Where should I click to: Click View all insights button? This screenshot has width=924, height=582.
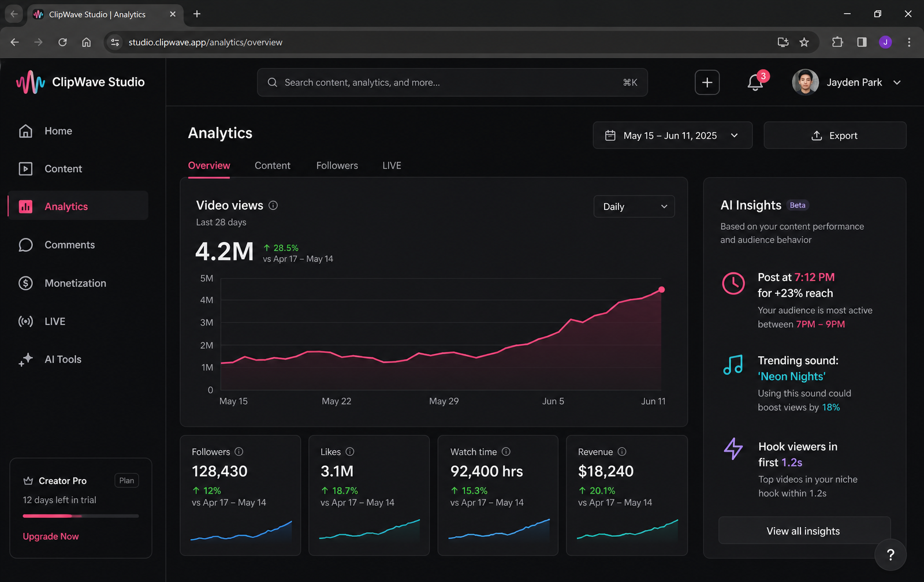coord(804,531)
